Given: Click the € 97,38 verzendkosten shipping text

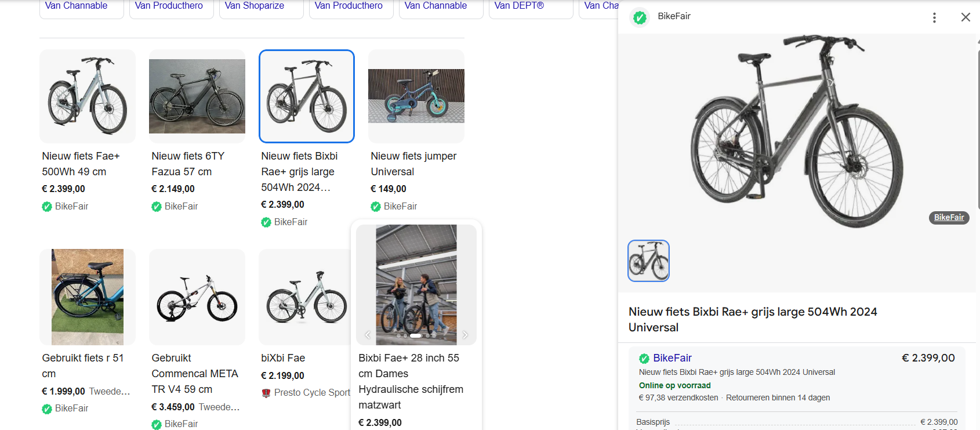Looking at the screenshot, I should tap(678, 398).
